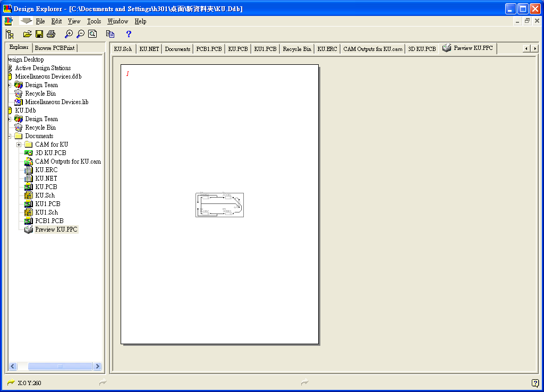This screenshot has height=392, width=544.
Task: Click the print icon in toolbar
Action: click(x=51, y=34)
